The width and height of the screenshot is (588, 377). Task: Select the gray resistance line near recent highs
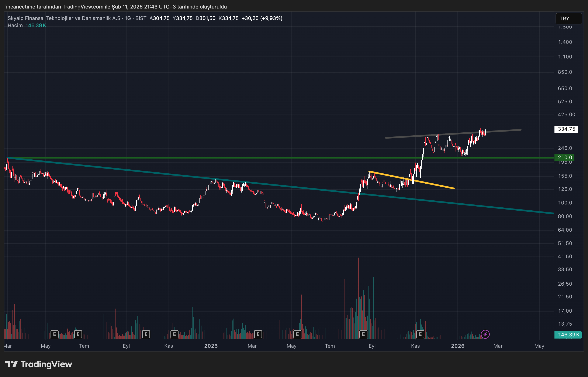pos(504,131)
